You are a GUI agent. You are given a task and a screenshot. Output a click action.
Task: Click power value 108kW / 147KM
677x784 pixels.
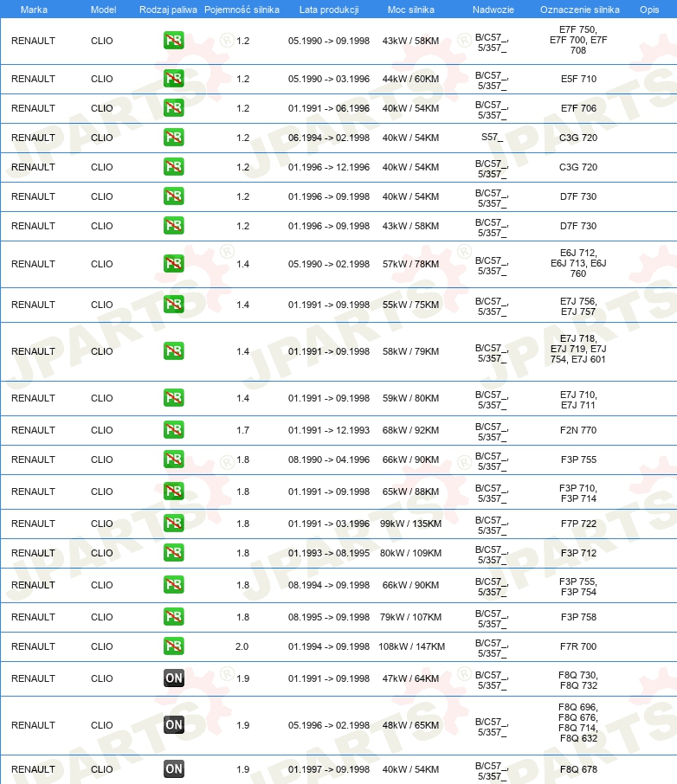pos(411,646)
